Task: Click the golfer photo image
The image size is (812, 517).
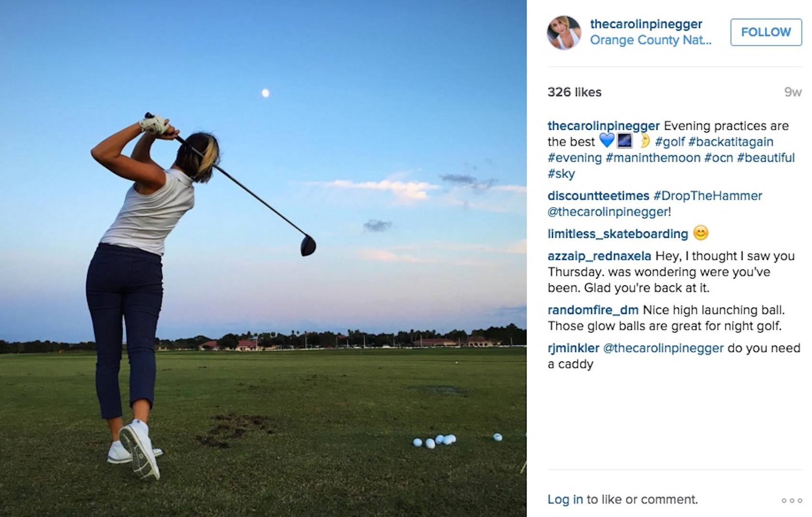Action: [x=263, y=258]
